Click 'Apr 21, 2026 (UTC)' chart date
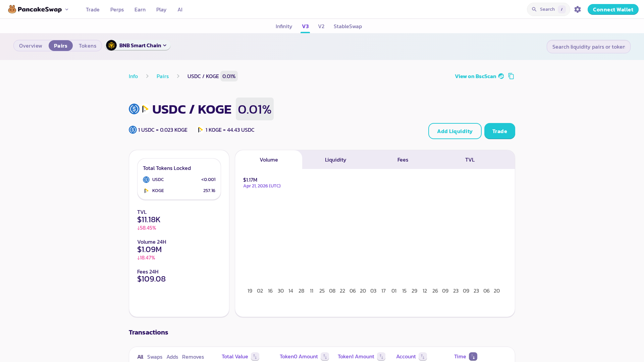644x362 pixels. 262,186
